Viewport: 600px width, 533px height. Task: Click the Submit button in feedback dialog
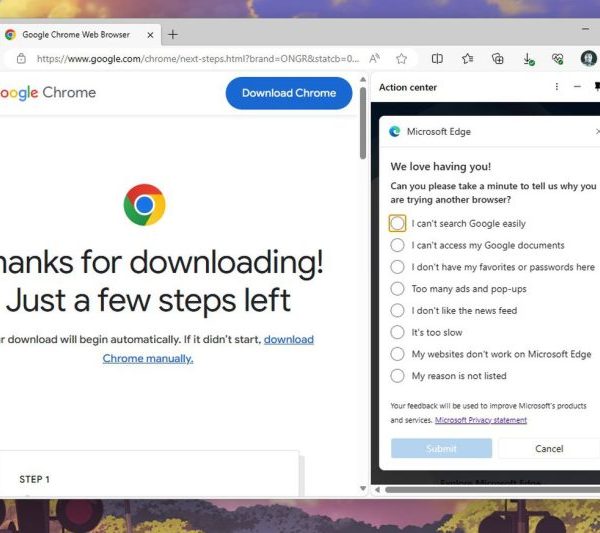pyautogui.click(x=441, y=448)
